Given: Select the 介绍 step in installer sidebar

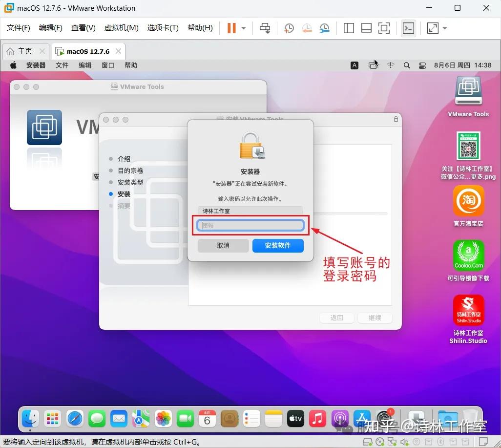Looking at the screenshot, I should [124, 159].
